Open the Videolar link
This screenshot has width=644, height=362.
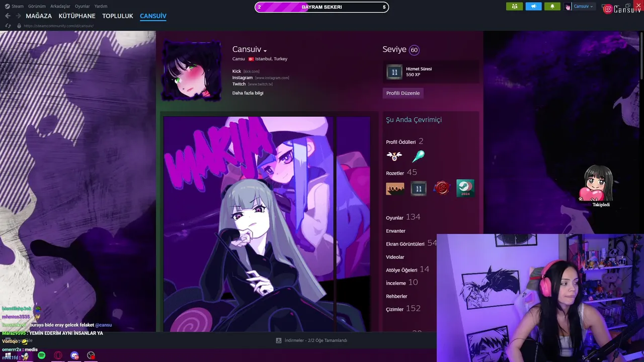click(x=395, y=257)
